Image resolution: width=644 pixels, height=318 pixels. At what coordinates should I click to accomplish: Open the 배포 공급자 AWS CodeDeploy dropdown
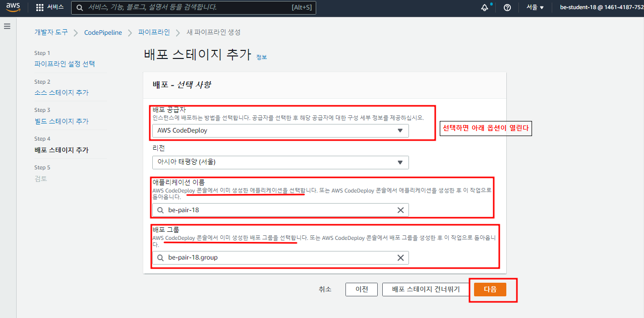point(280,131)
